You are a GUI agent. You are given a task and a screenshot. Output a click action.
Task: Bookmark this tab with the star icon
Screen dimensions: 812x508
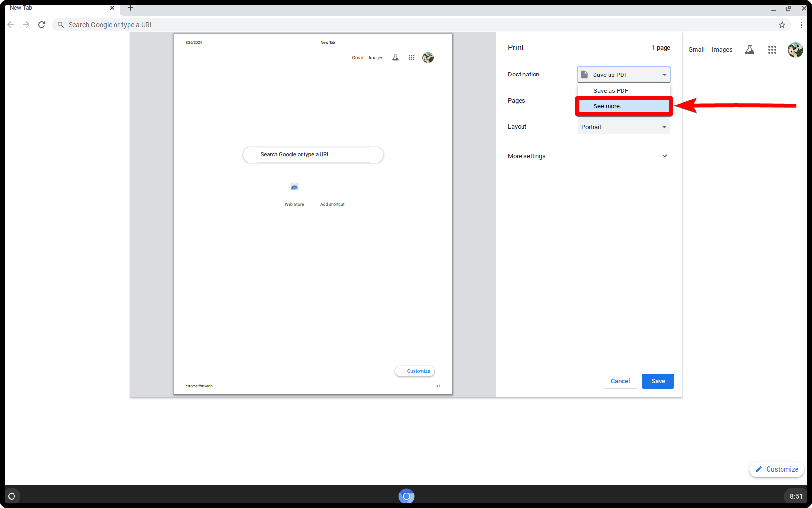782,25
